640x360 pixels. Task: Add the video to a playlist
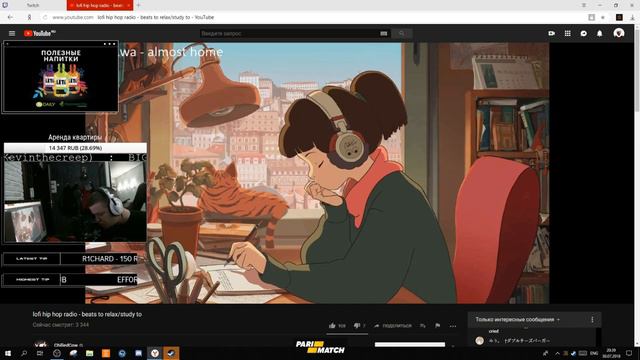click(x=423, y=325)
